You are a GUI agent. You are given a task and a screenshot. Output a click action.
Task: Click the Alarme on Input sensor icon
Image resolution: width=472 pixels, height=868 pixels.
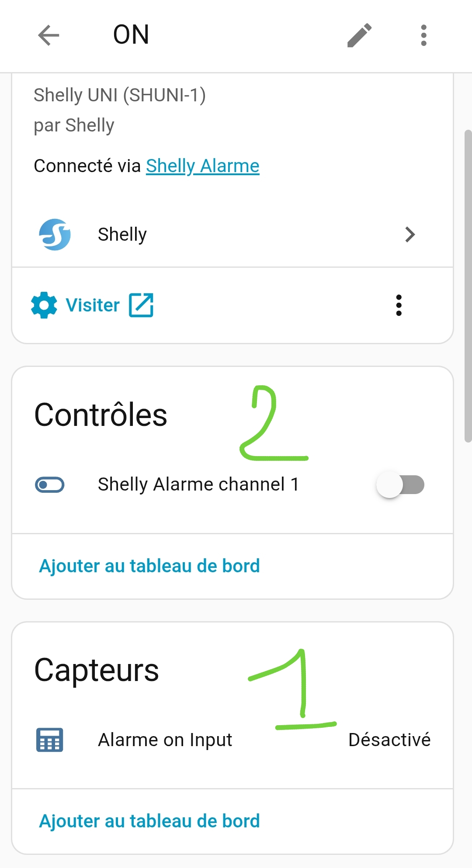pos(50,740)
